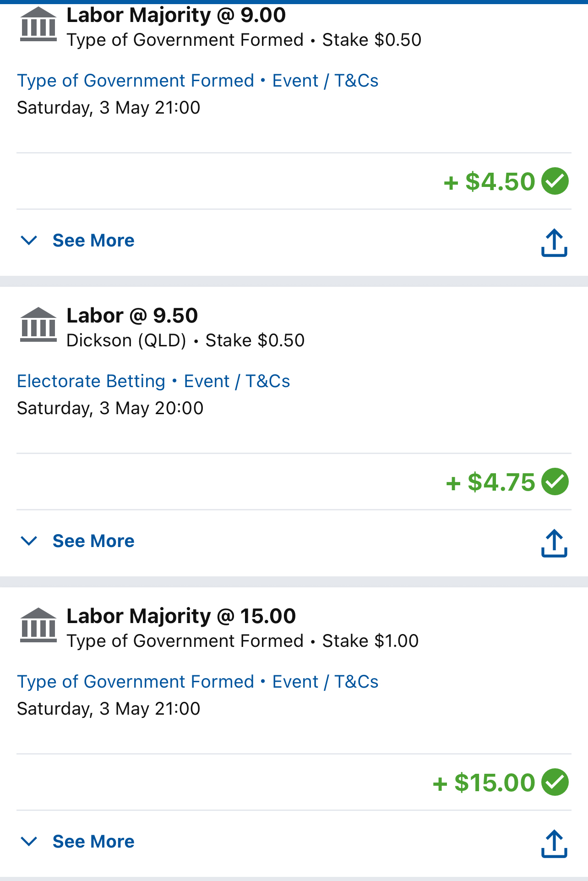Open Event / T&Cs link in $0.50 Labor Majority bet
Image resolution: width=588 pixels, height=881 pixels.
pos(325,81)
